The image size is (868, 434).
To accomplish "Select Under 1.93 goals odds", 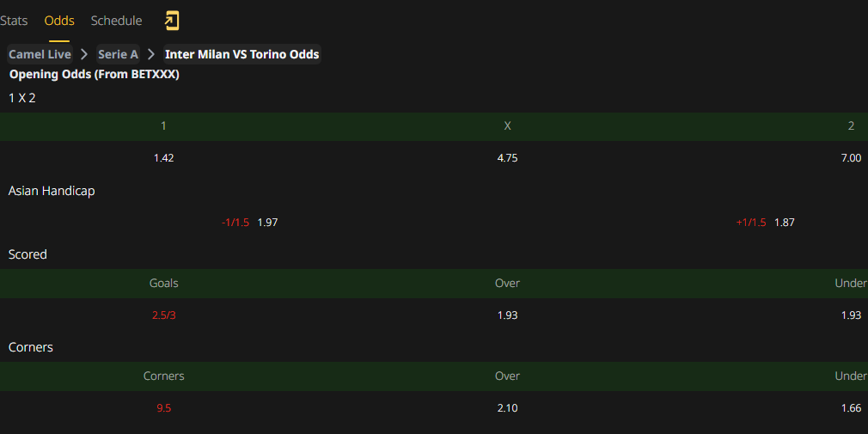I will [x=851, y=315].
